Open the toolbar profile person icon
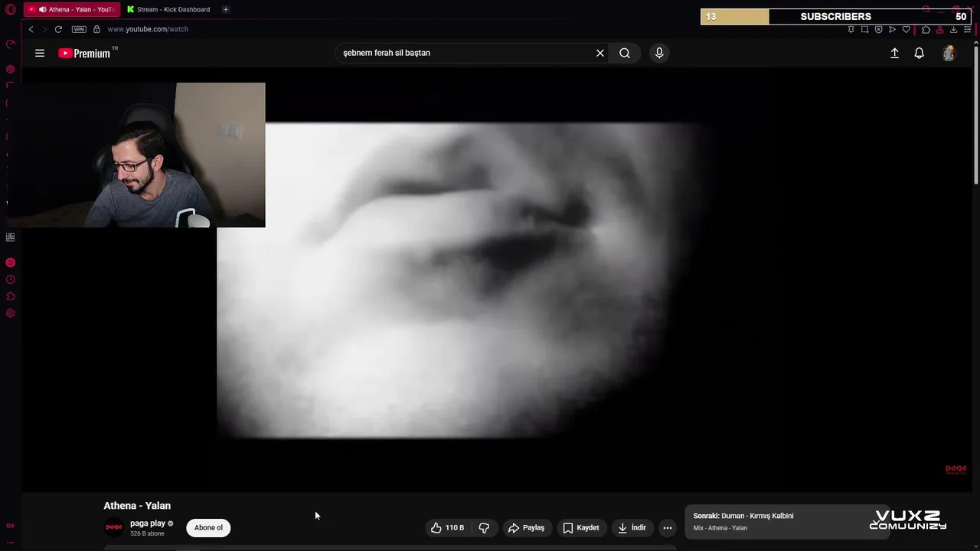The image size is (980, 551). (x=939, y=29)
